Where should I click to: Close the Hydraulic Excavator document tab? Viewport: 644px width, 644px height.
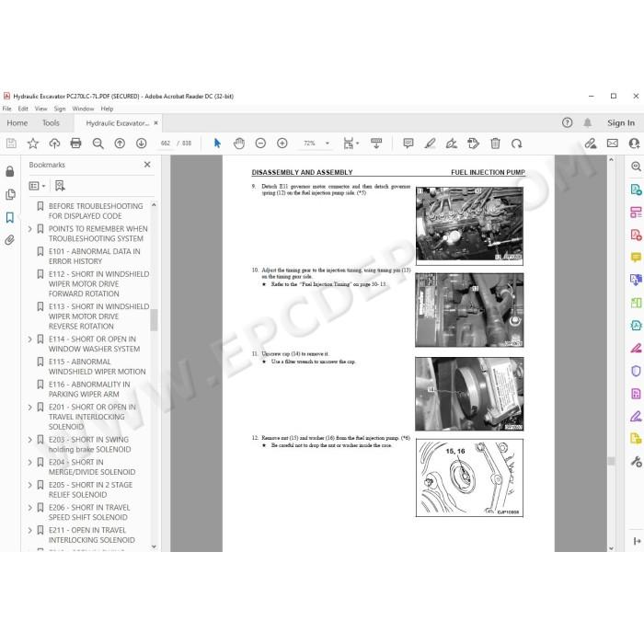point(155,122)
